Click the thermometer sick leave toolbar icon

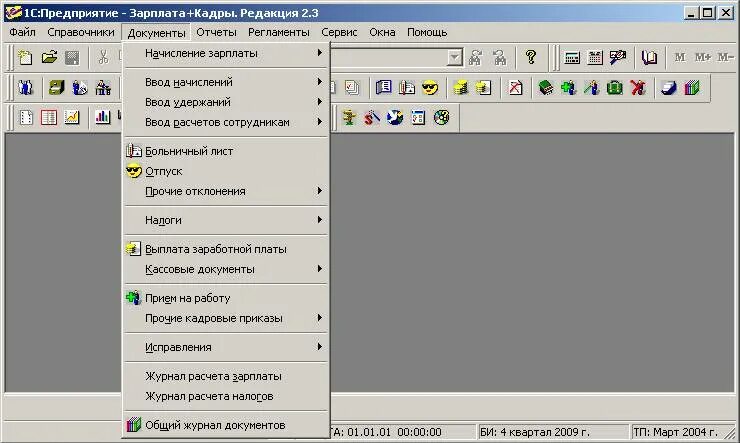407,88
